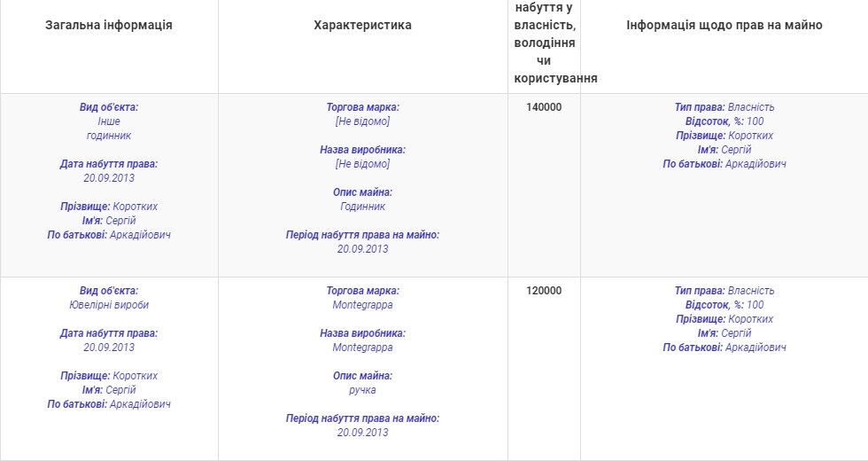Click the 'годинник' object type text
868x461 pixels.
(x=109, y=136)
